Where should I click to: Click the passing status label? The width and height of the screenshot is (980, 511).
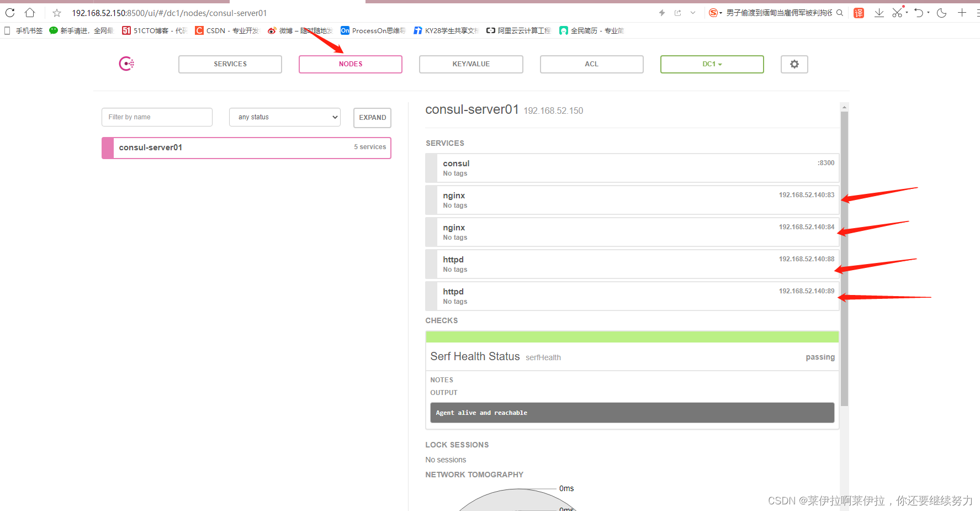click(820, 357)
